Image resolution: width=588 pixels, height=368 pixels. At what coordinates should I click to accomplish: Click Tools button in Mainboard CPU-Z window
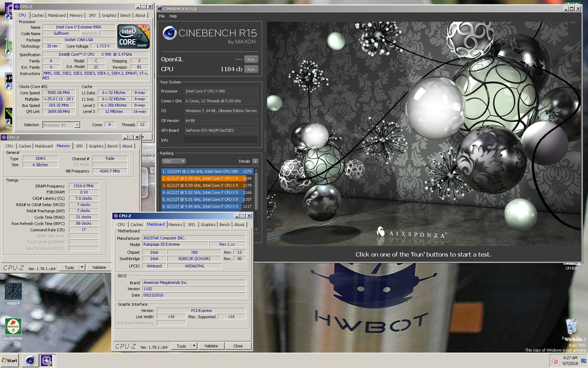pyautogui.click(x=181, y=346)
